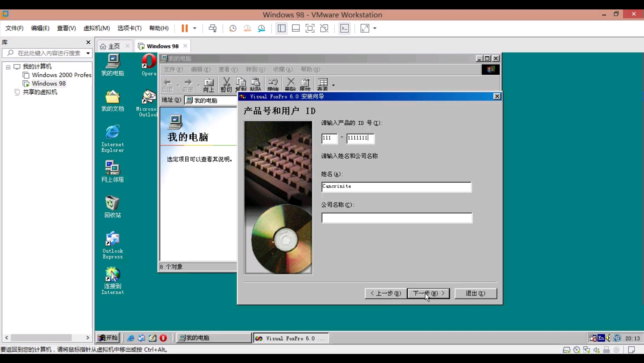The height and width of the screenshot is (363, 644).
Task: Click the Unity mode icon
Action: click(324, 28)
